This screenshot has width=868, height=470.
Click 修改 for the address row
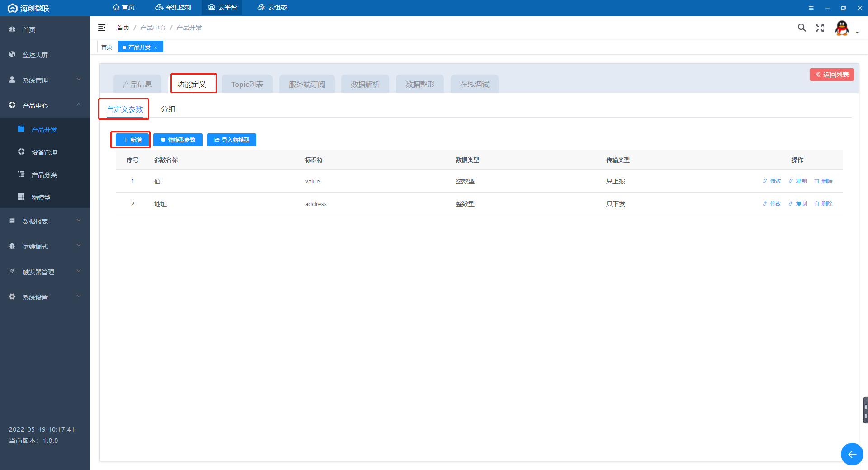[x=772, y=203]
